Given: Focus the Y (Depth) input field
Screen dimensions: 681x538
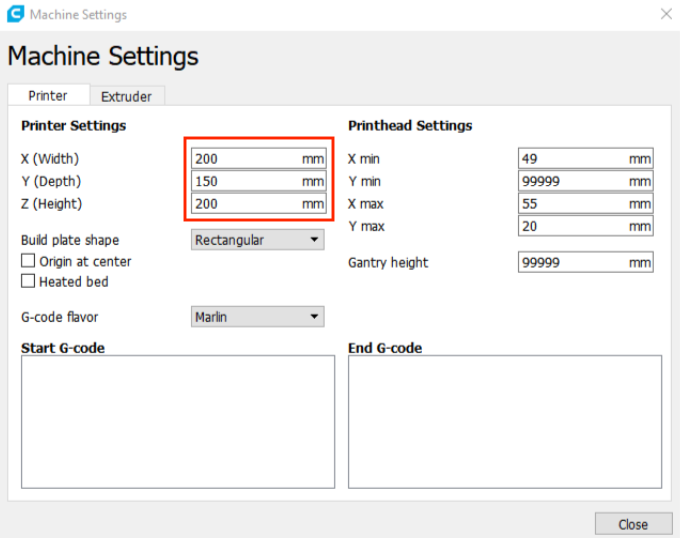Looking at the screenshot, I should (x=259, y=181).
